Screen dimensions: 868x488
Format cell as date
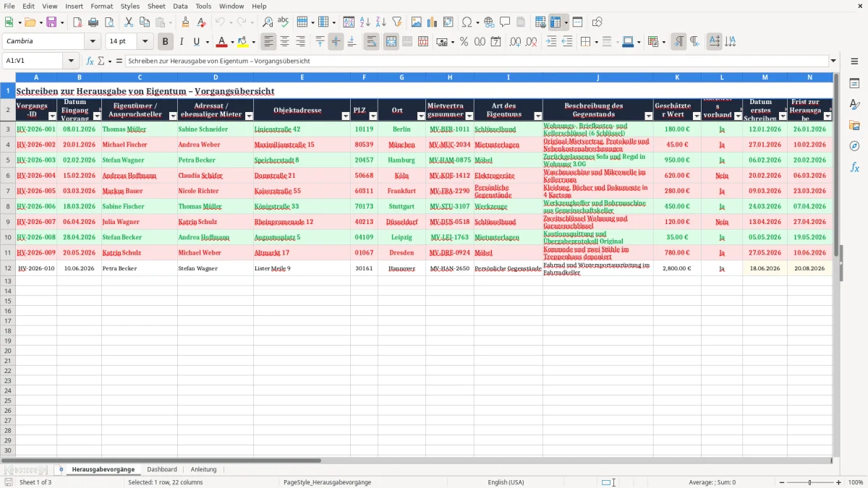click(495, 42)
